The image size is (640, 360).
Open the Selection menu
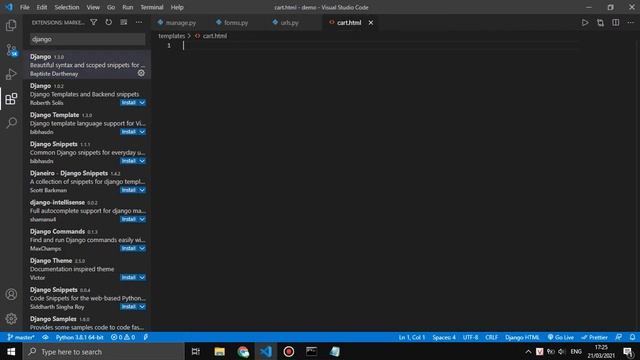pos(67,7)
